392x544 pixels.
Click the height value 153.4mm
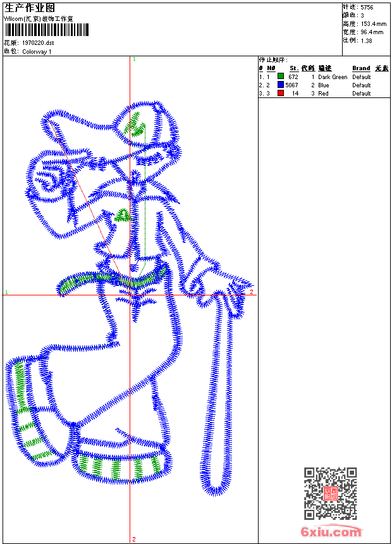(374, 24)
